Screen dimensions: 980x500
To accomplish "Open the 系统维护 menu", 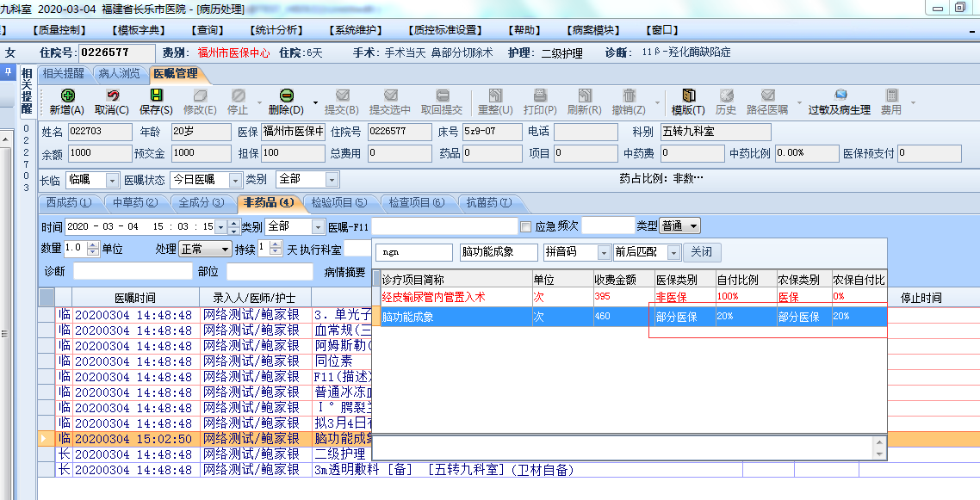I will click(355, 30).
